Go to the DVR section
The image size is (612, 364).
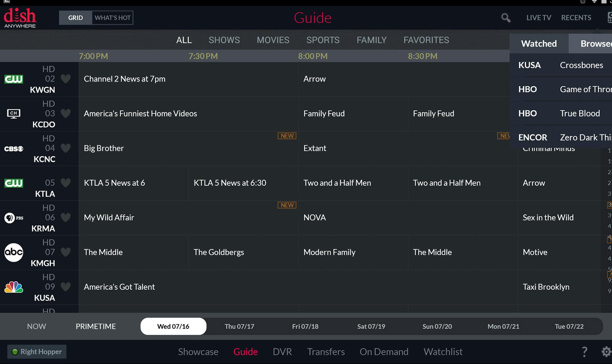(282, 352)
